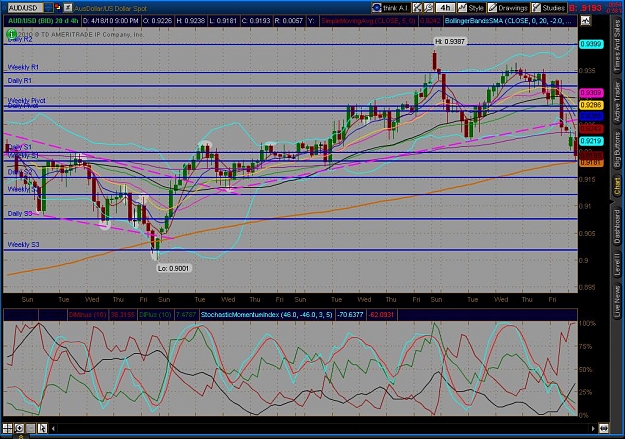Switch to Big Buttons sidebar tab
Image resolution: width=625 pixels, height=439 pixels.
(x=617, y=150)
